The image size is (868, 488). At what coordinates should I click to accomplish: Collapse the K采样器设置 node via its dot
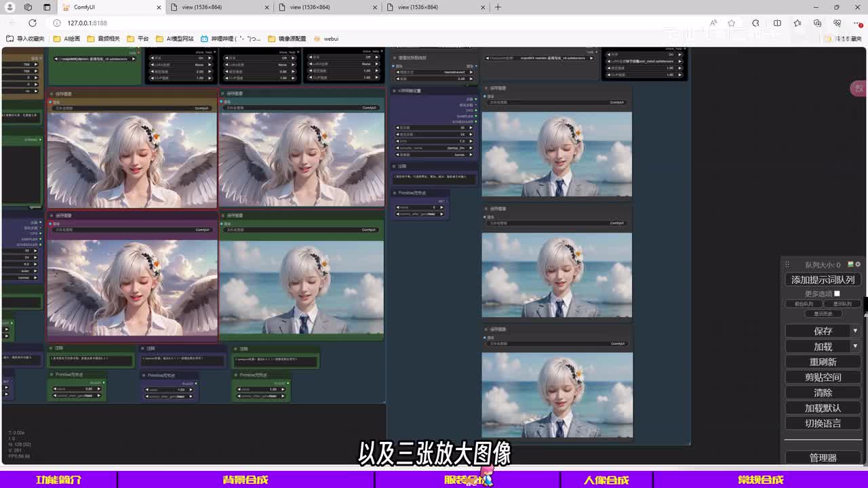(395, 91)
